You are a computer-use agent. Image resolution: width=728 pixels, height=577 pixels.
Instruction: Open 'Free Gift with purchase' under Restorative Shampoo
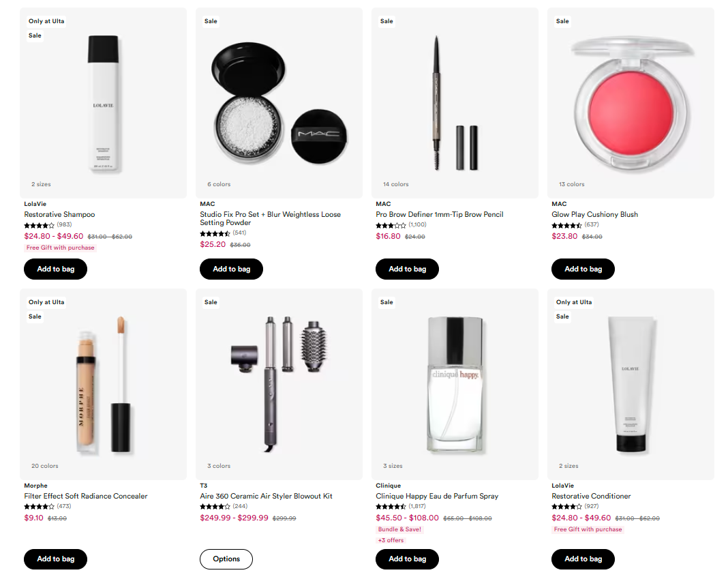(61, 248)
